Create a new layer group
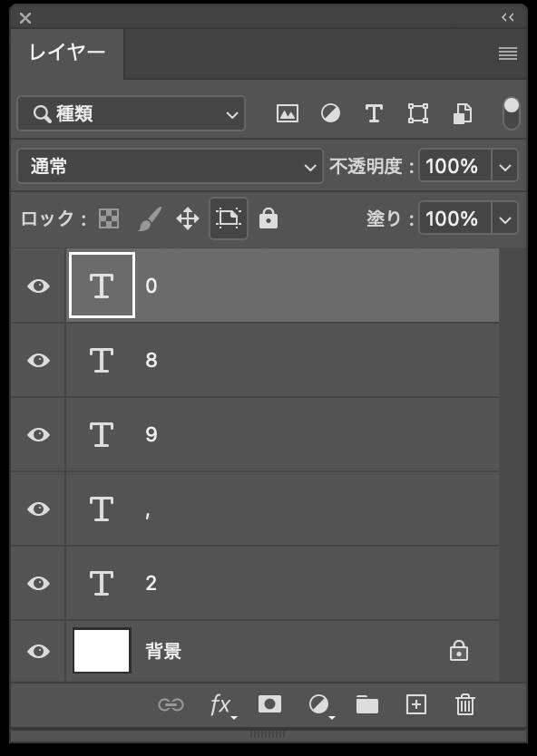537x756 pixels. pyautogui.click(x=366, y=704)
